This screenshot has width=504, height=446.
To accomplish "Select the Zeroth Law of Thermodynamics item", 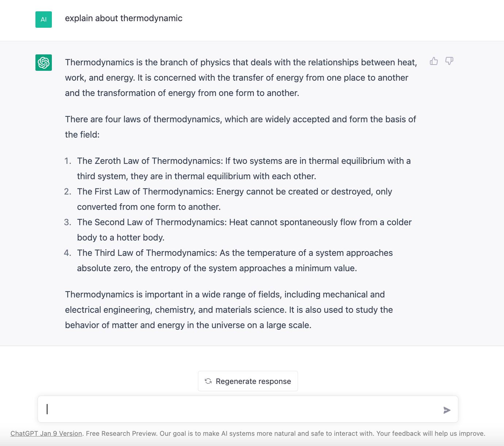I will point(244,168).
